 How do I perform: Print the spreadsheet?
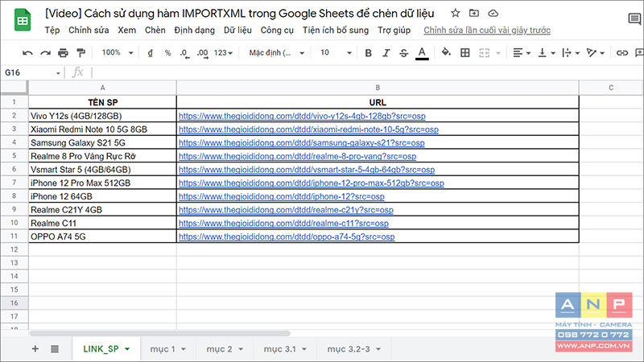click(63, 53)
